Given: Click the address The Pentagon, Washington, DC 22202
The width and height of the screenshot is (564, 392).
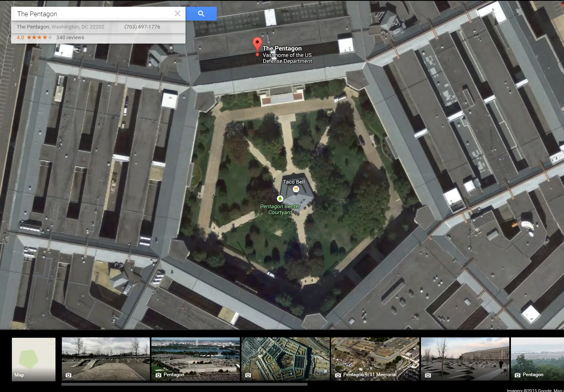Looking at the screenshot, I should point(61,27).
